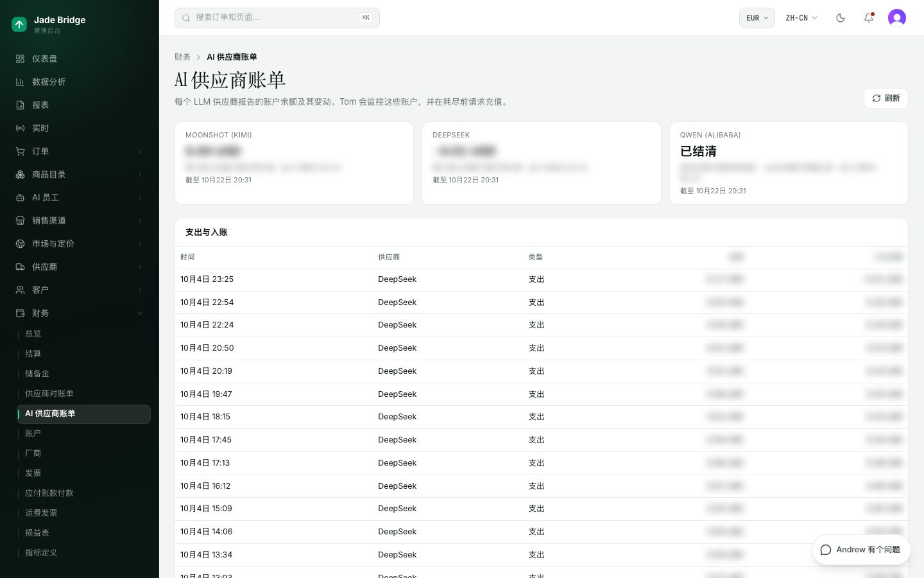Click the search magnifier icon
The image size is (924, 578).
[x=186, y=18]
